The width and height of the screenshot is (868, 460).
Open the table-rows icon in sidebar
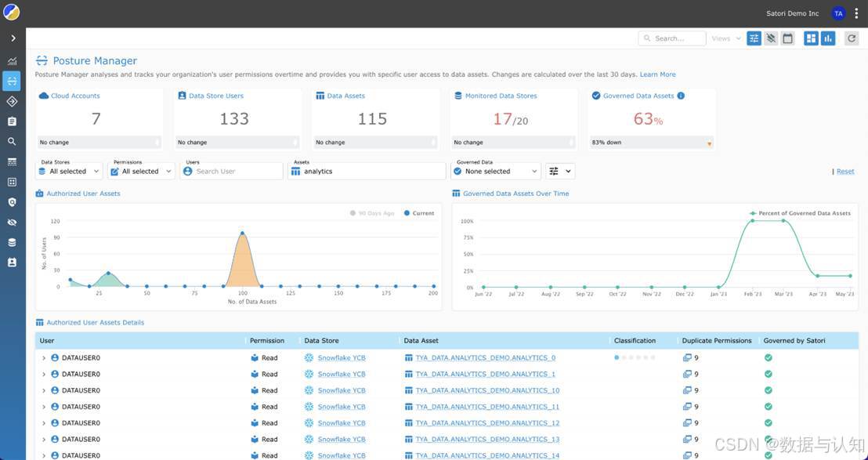click(13, 161)
